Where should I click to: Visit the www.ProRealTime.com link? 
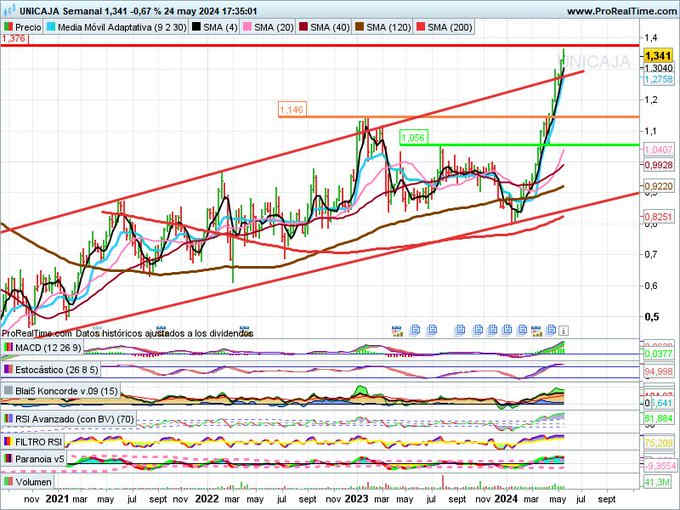623,11
